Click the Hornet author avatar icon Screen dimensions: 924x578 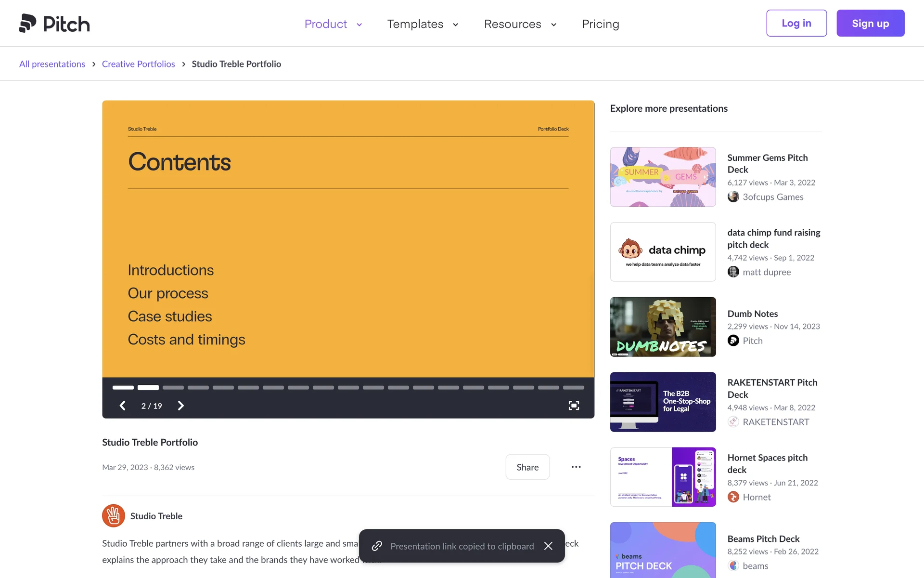point(733,497)
